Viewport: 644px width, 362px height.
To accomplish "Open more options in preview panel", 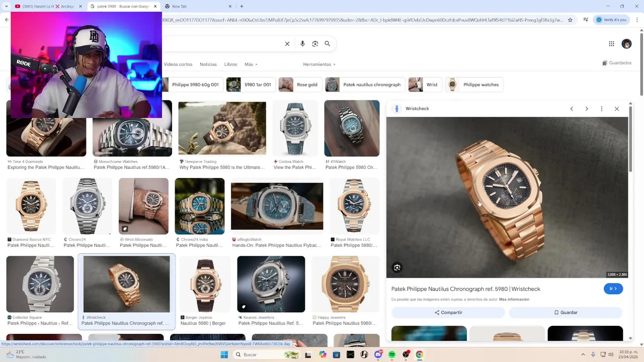I will tap(602, 109).
